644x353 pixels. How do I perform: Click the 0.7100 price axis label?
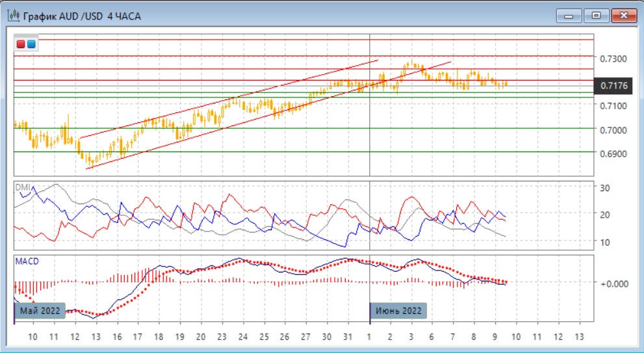click(613, 105)
